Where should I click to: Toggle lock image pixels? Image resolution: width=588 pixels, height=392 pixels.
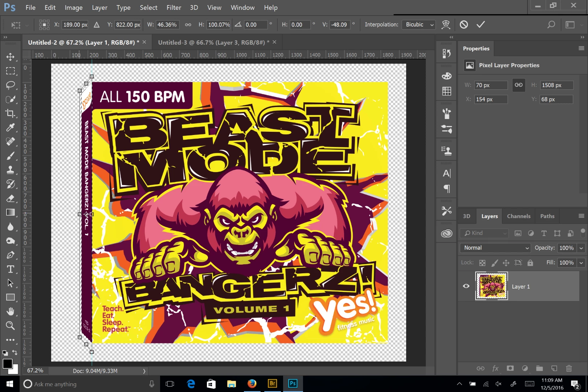tap(494, 263)
